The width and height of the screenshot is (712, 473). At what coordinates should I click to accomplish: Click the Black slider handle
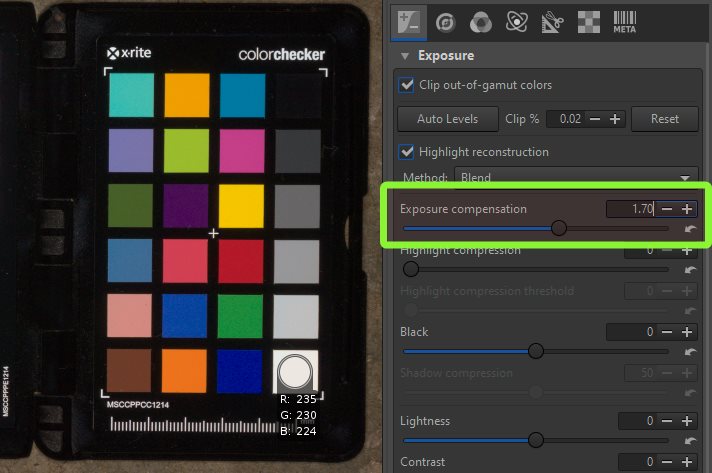click(x=536, y=351)
